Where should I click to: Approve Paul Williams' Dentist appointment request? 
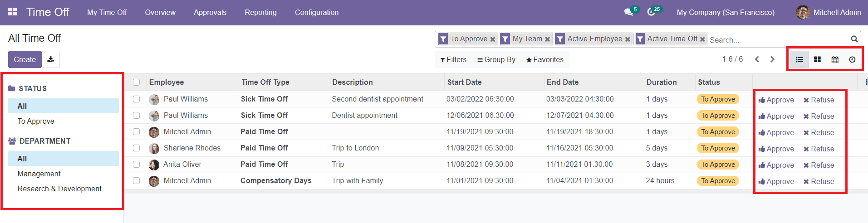pos(776,116)
